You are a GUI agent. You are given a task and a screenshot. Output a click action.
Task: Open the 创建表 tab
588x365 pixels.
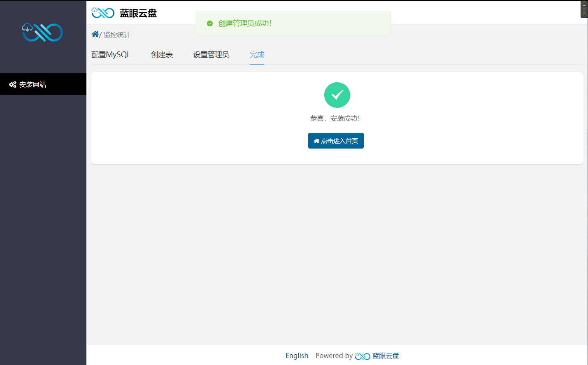(x=162, y=54)
